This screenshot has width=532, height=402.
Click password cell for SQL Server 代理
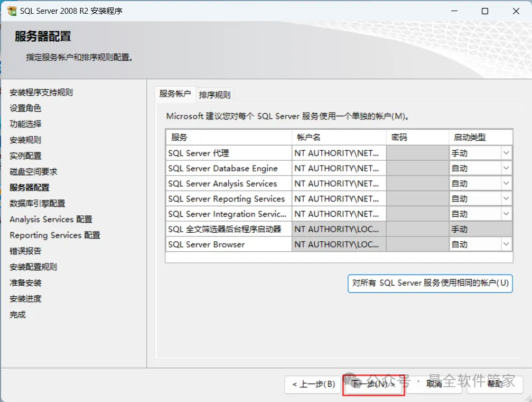418,153
